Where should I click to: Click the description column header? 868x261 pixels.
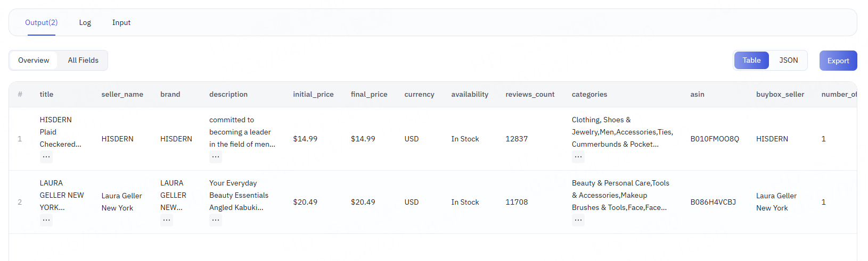pos(228,94)
